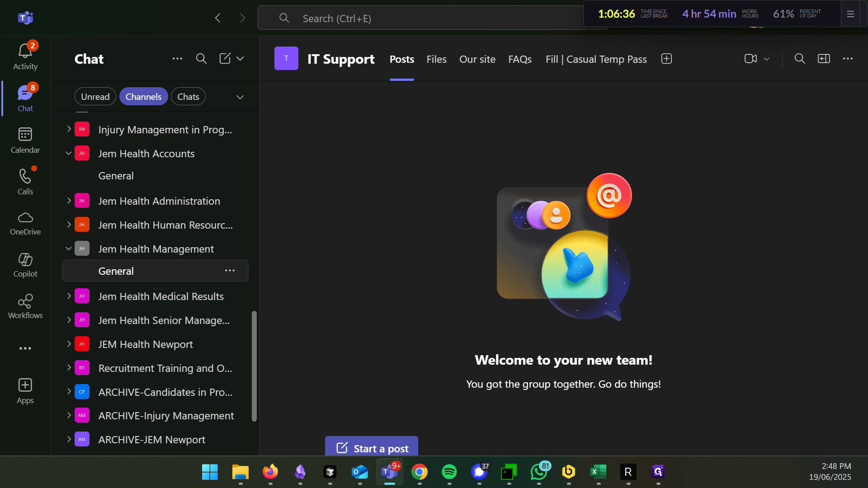Click the IT Support team avatar
868x488 pixels.
point(286,58)
